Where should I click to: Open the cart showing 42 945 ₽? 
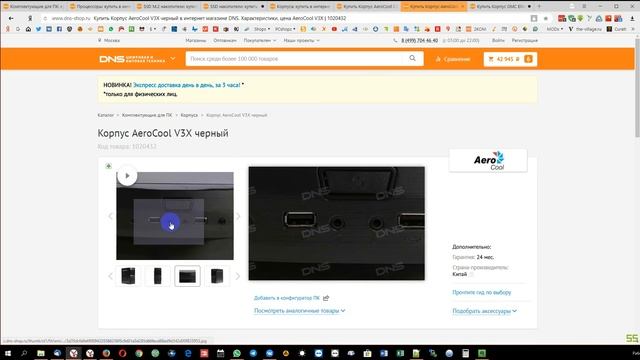pyautogui.click(x=510, y=59)
